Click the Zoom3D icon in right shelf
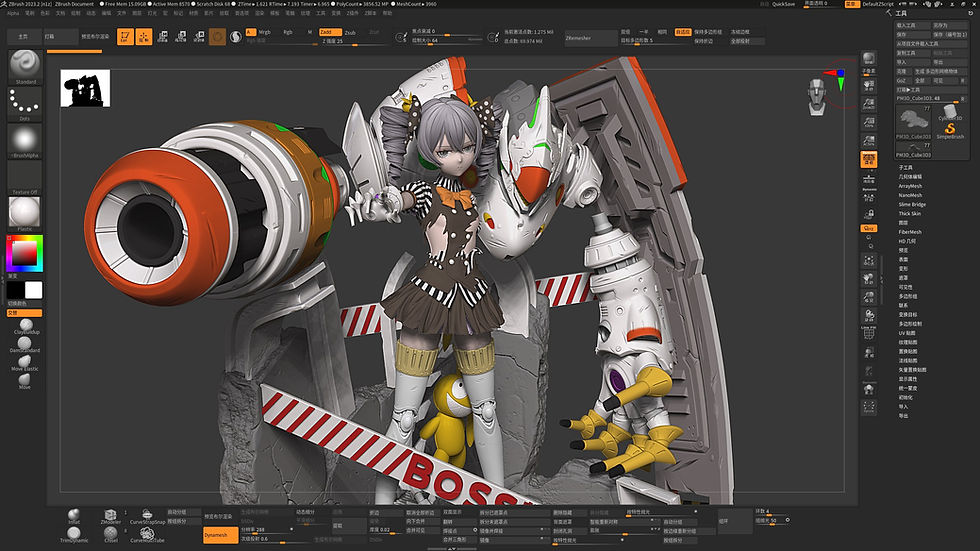This screenshot has width=980, height=551. pos(869,297)
